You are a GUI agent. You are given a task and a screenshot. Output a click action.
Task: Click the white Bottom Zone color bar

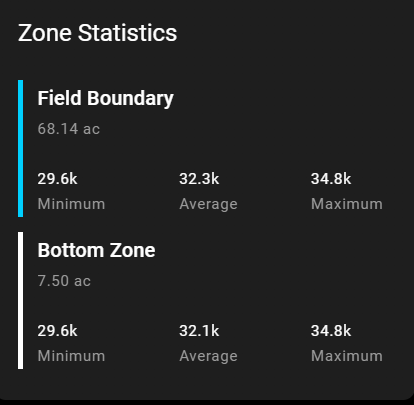[20, 300]
